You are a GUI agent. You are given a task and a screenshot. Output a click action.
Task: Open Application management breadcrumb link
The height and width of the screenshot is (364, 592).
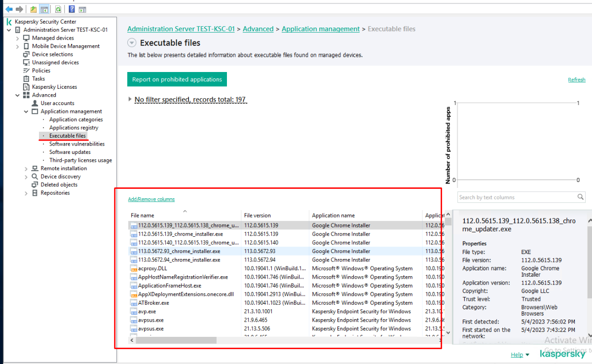320,29
